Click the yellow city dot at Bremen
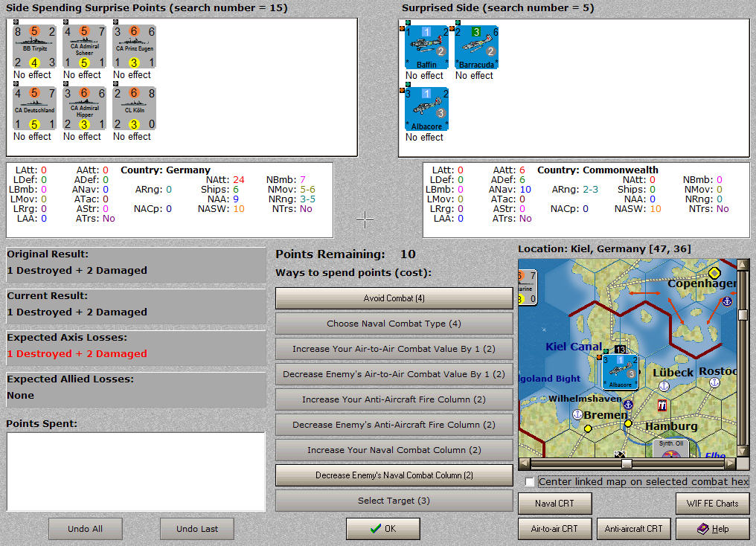Screen dimensions: 756x546 (x=588, y=428)
